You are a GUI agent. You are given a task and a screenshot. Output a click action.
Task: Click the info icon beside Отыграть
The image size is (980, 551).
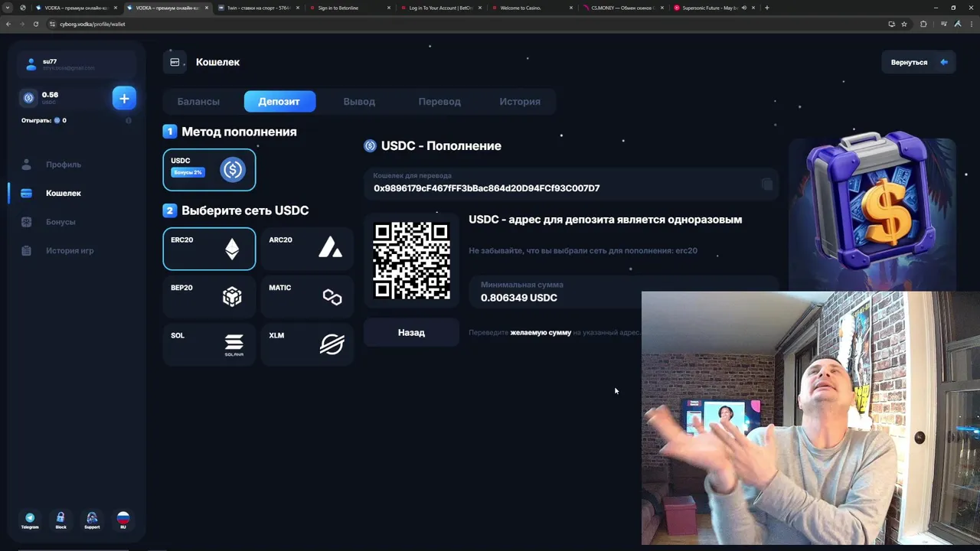click(128, 120)
